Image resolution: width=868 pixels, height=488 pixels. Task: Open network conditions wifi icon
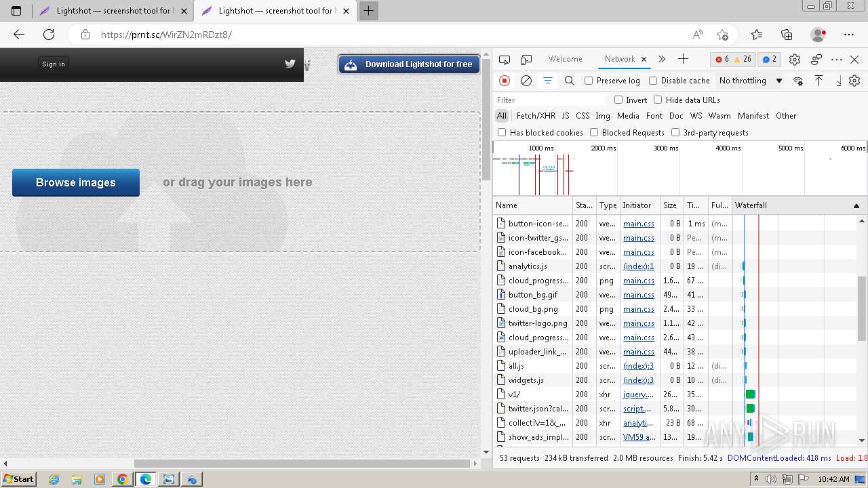pos(797,81)
